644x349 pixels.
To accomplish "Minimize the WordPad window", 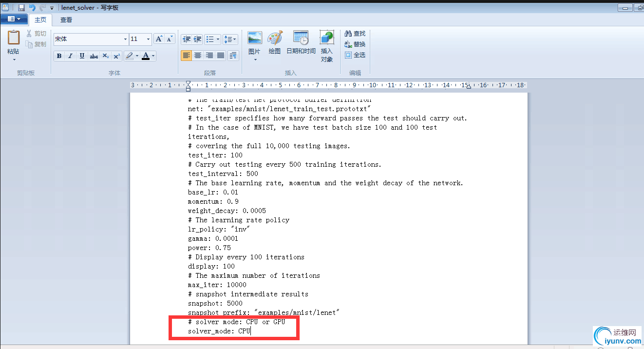I will (625, 7).
